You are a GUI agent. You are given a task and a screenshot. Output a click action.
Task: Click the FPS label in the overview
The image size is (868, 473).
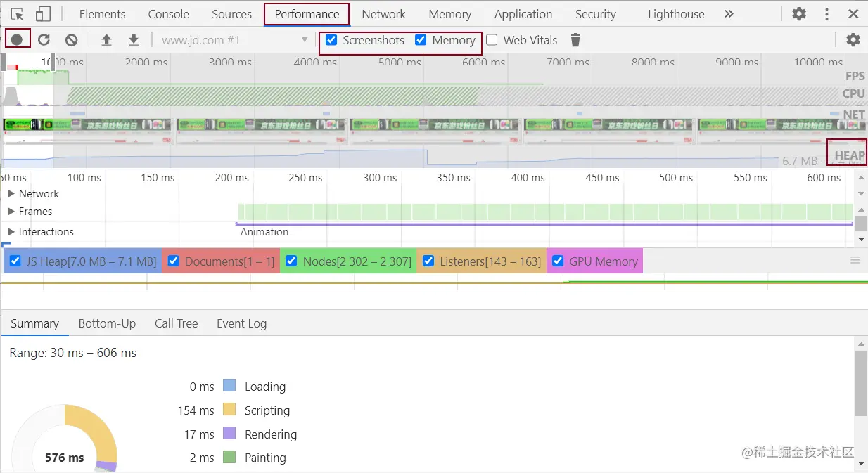(x=855, y=76)
